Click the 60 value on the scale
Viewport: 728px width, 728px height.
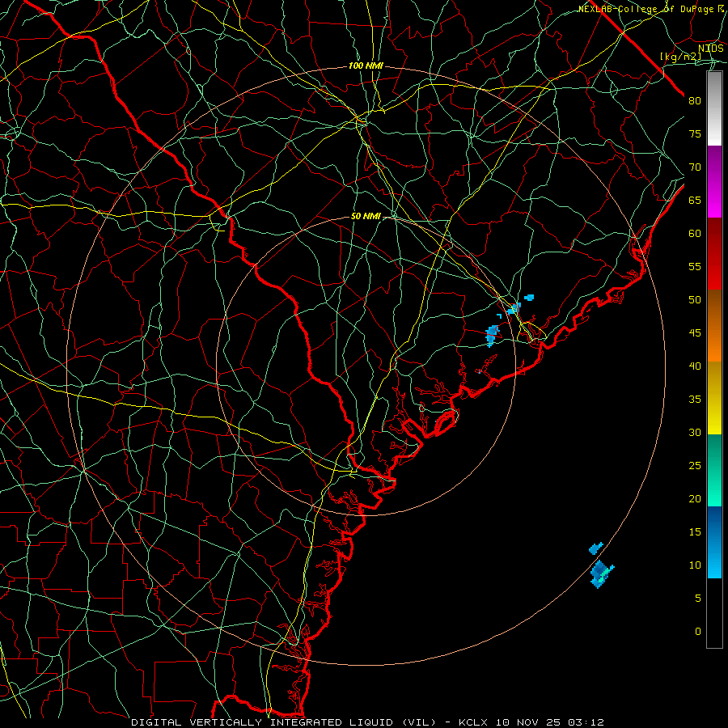point(695,234)
